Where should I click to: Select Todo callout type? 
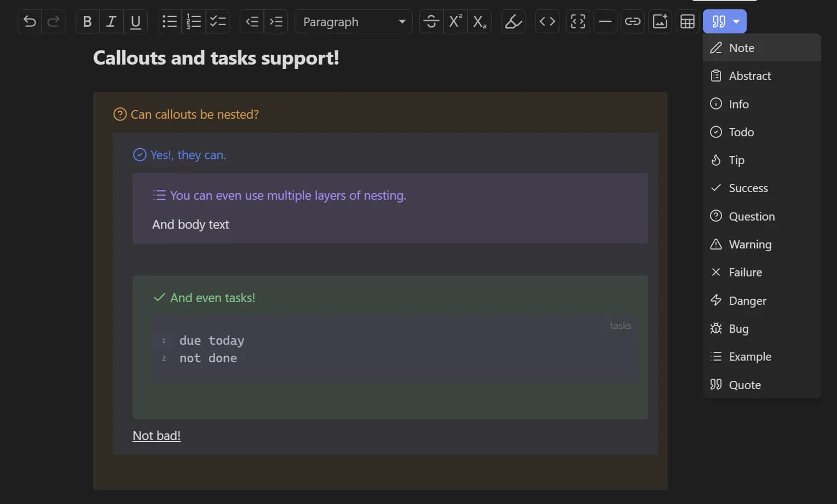[762, 132]
